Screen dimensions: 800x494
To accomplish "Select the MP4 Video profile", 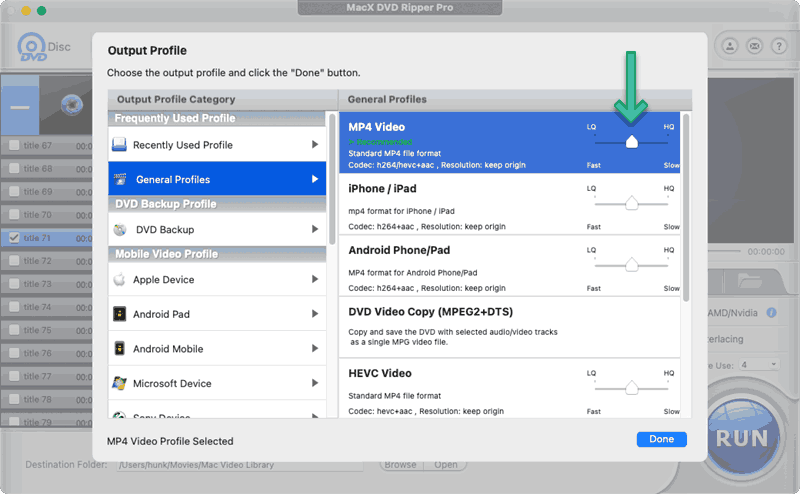I will click(509, 142).
